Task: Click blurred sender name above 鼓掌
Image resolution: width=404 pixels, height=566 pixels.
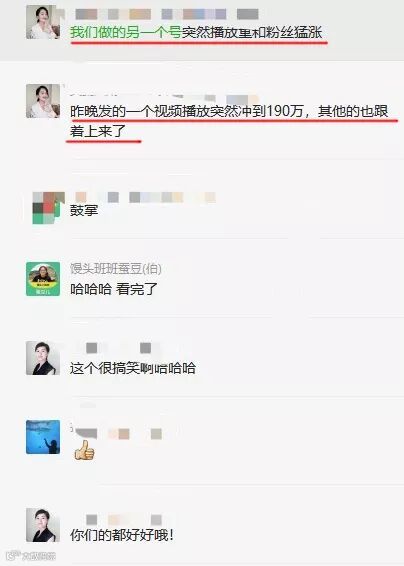Action: coord(145,197)
